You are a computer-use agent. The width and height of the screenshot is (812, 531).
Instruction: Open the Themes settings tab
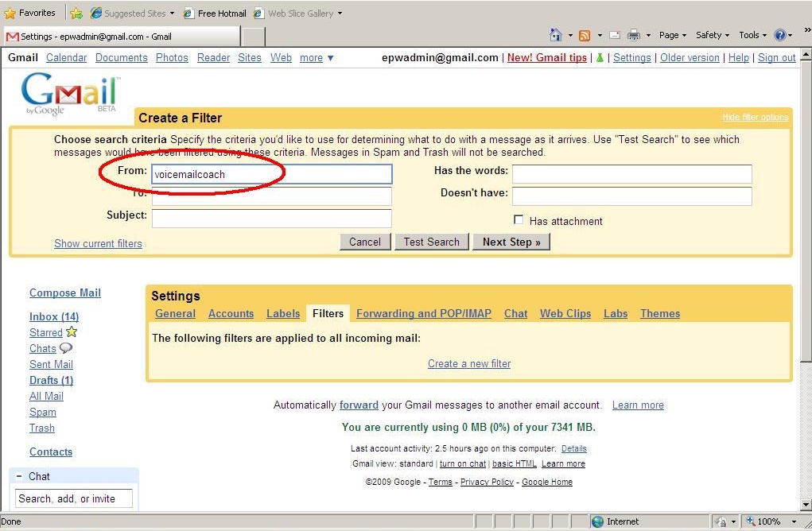(660, 313)
